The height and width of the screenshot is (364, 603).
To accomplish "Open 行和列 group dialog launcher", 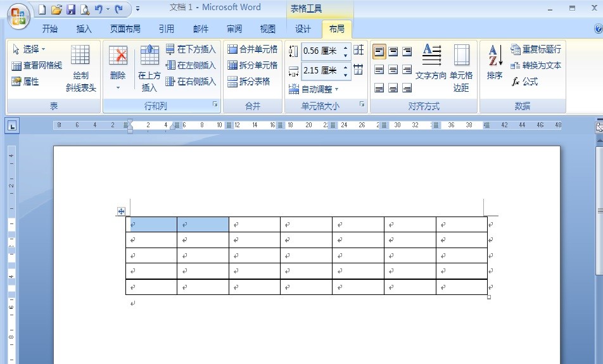I will tap(215, 104).
